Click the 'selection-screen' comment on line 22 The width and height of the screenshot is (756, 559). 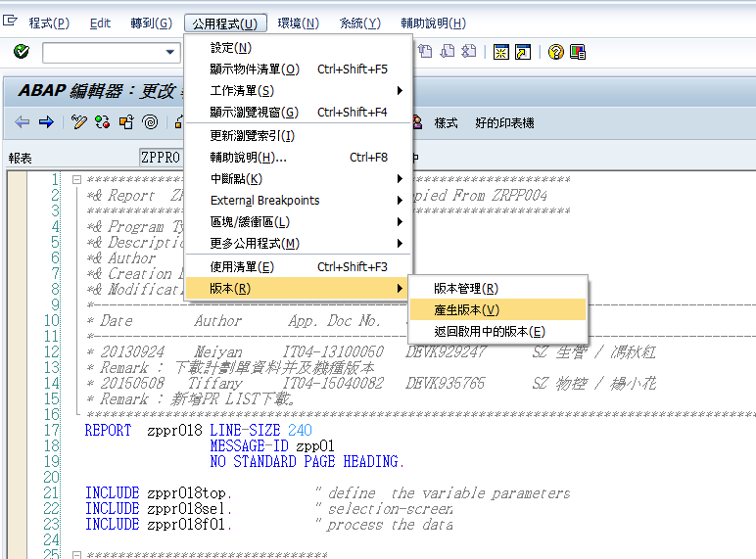[x=390, y=508]
